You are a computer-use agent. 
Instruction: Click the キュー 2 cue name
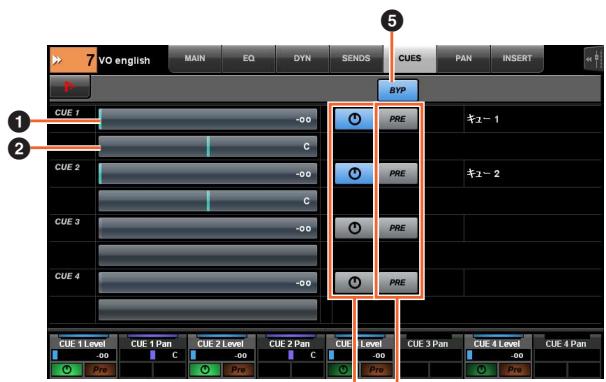pyautogui.click(x=483, y=173)
